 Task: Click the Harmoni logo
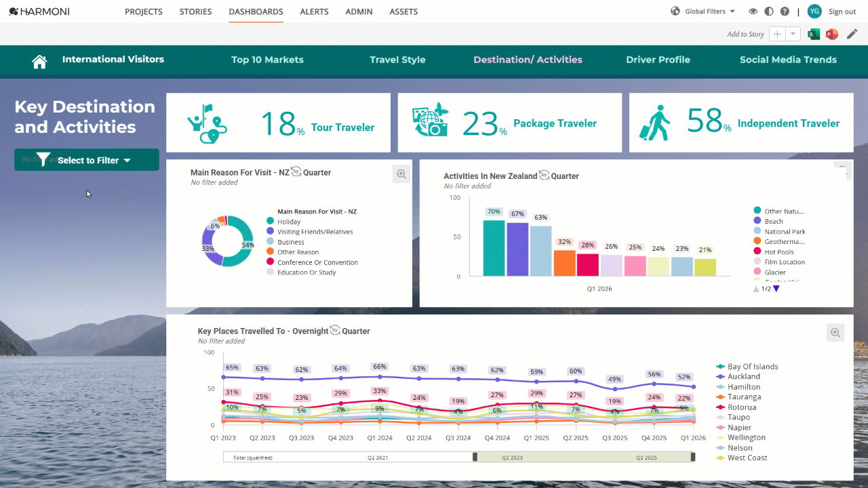click(x=39, y=12)
